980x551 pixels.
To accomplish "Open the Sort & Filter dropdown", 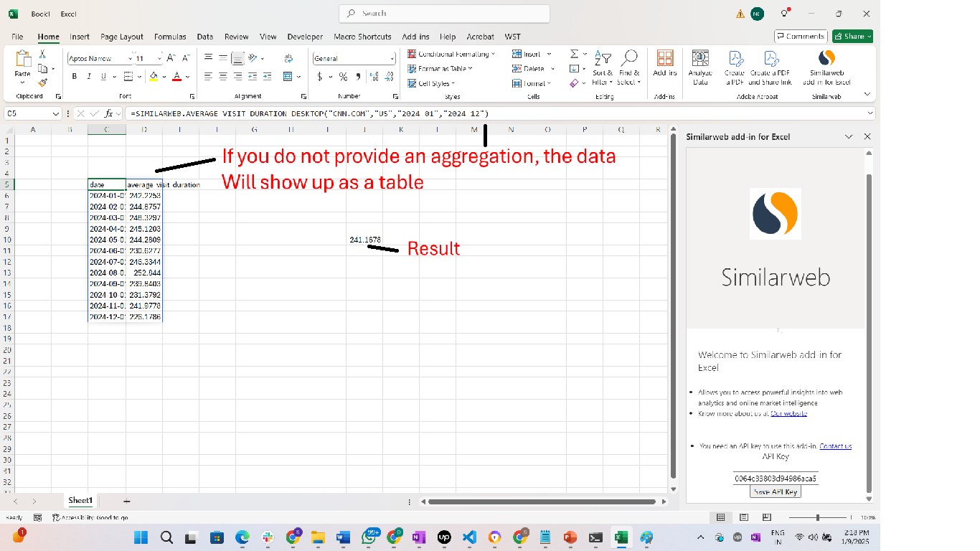I will 603,68.
